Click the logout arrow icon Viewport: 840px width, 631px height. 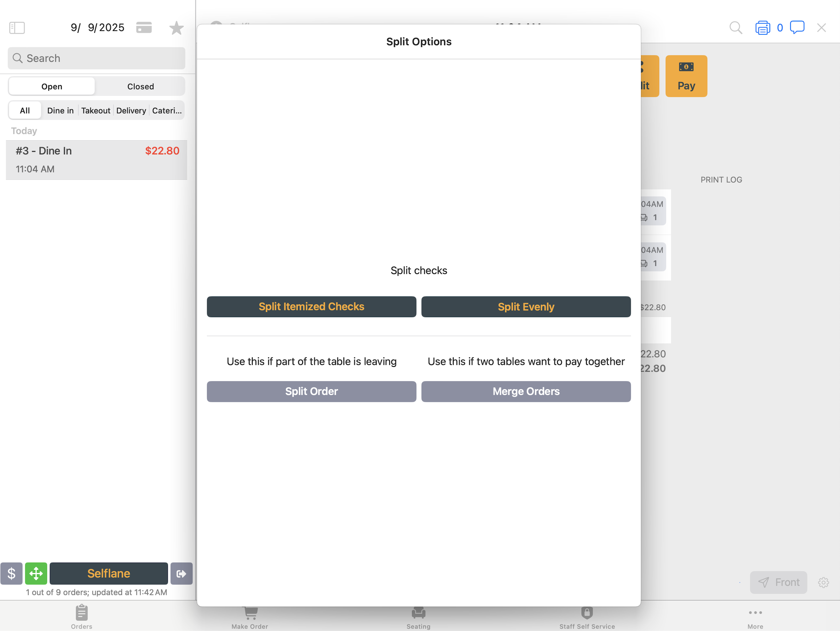point(181,573)
